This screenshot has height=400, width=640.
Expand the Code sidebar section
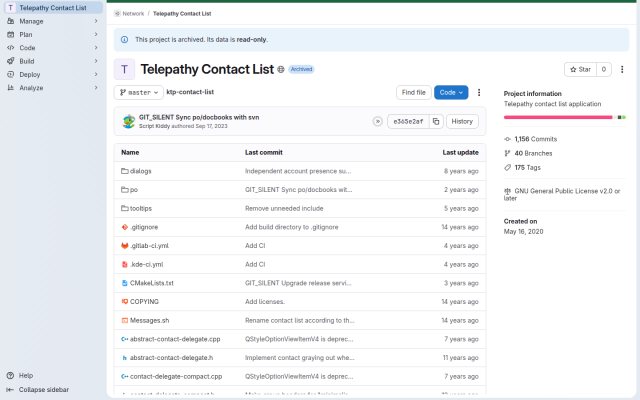point(53,48)
